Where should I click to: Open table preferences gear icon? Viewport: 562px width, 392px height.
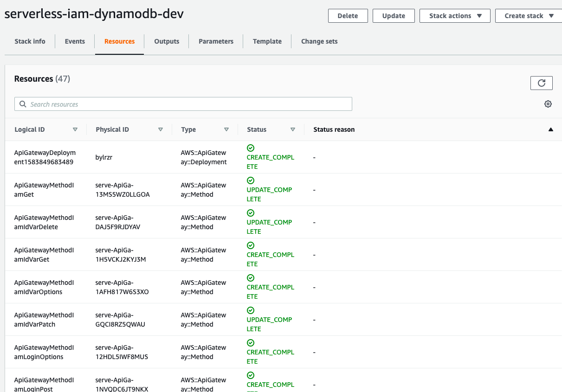coord(548,104)
